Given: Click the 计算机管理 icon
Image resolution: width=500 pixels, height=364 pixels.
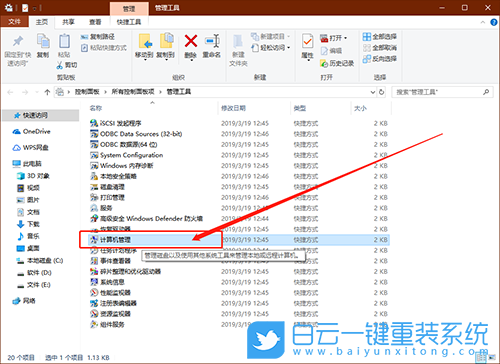Looking at the screenshot, I should pos(94,239).
